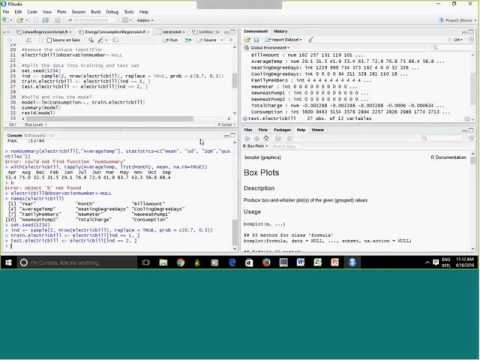480x360 pixels.
Task: Click the Find/Replace magnifier icon in editor
Action: pos(91,40)
